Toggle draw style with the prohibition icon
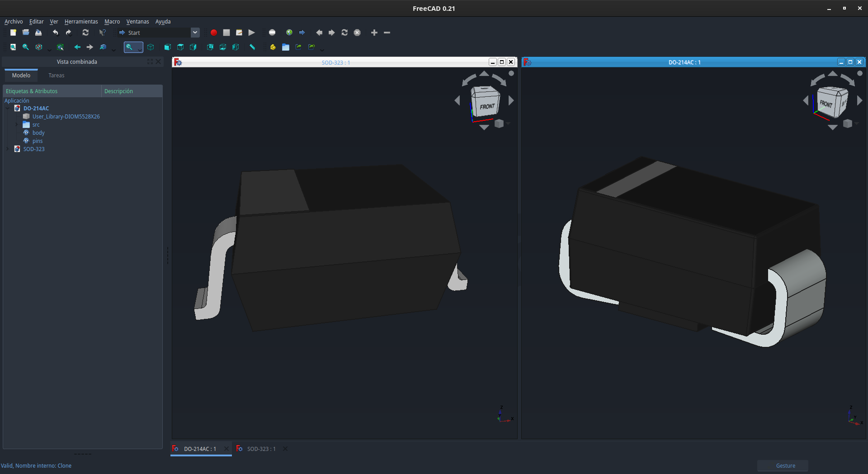 [x=39, y=47]
